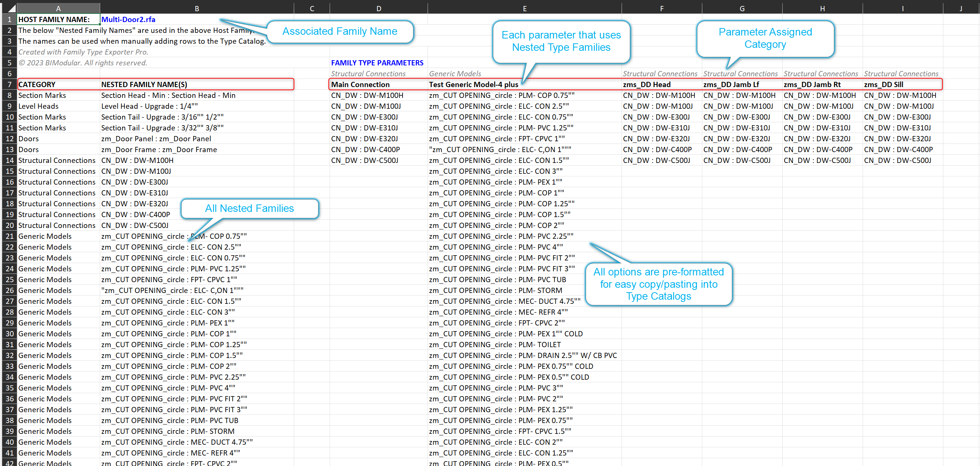Click row 7 header number
Viewport: 980px width, 466px height.
click(x=9, y=84)
